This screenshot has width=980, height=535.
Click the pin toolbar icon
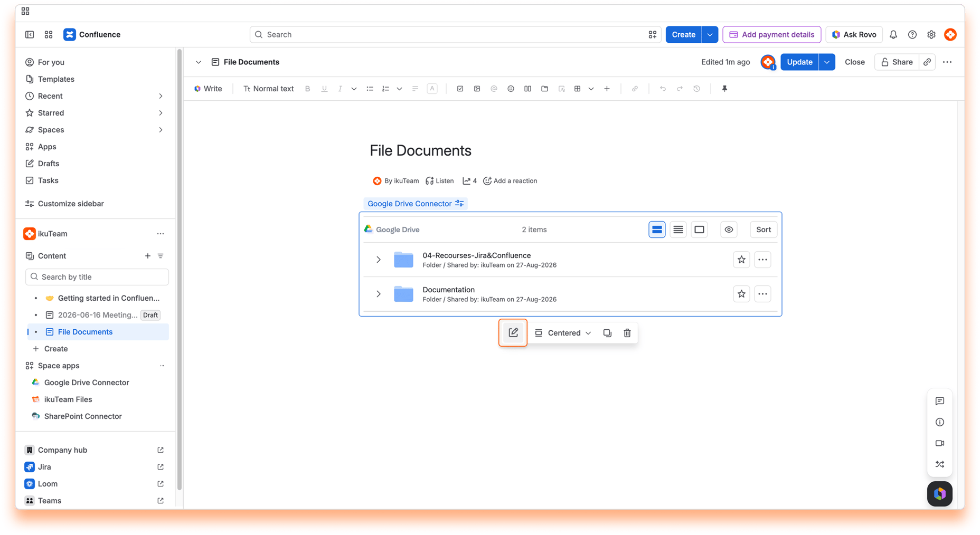(724, 89)
